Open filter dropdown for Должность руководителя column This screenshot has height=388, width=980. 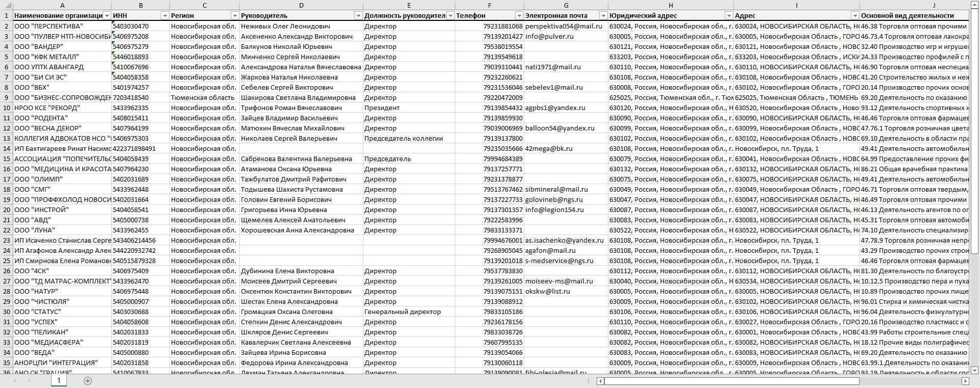coord(451,16)
